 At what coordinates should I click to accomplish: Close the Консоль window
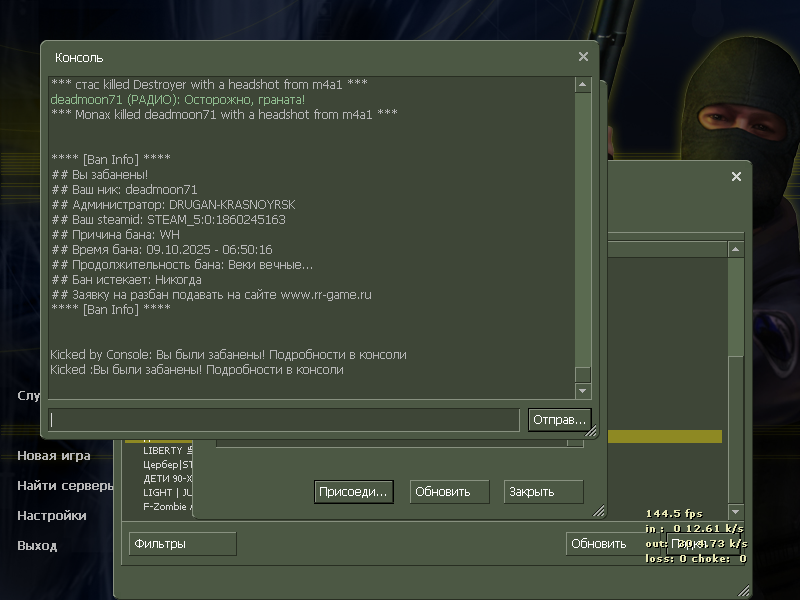click(x=583, y=57)
